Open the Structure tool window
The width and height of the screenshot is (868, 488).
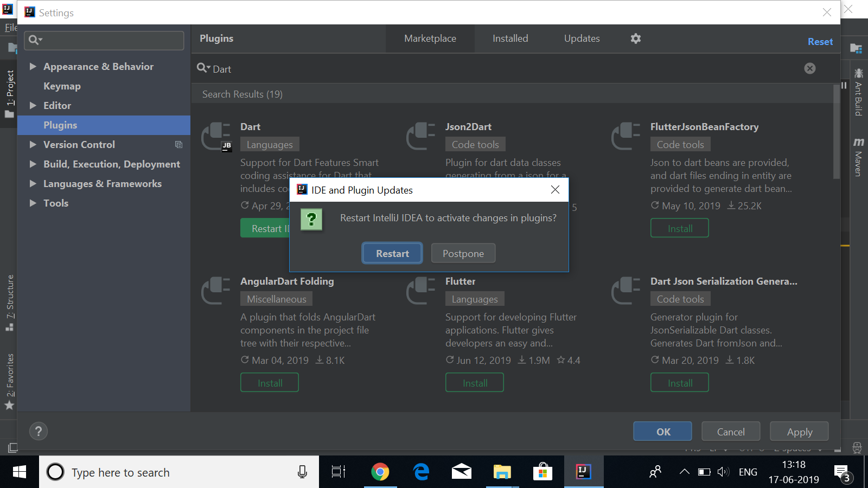pos(9,298)
